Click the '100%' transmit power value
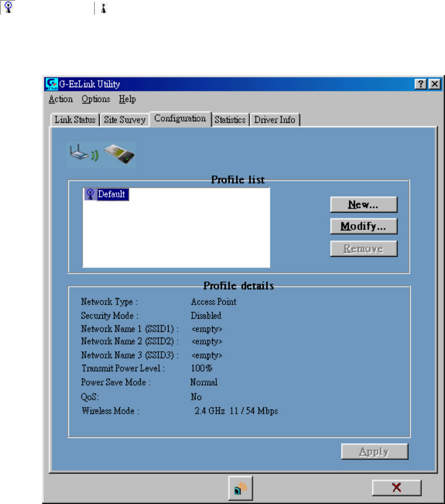The height and width of the screenshot is (504, 445). [x=202, y=369]
